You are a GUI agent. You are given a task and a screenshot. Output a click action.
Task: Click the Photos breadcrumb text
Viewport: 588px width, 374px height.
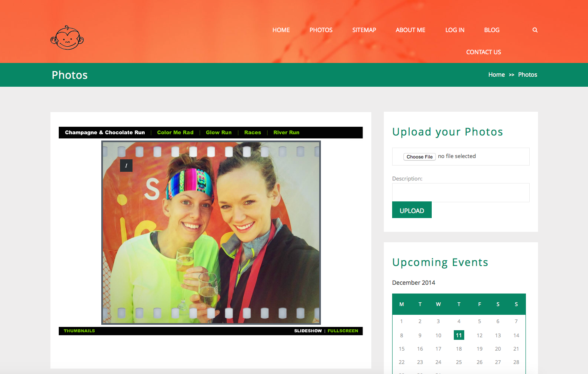click(x=528, y=75)
